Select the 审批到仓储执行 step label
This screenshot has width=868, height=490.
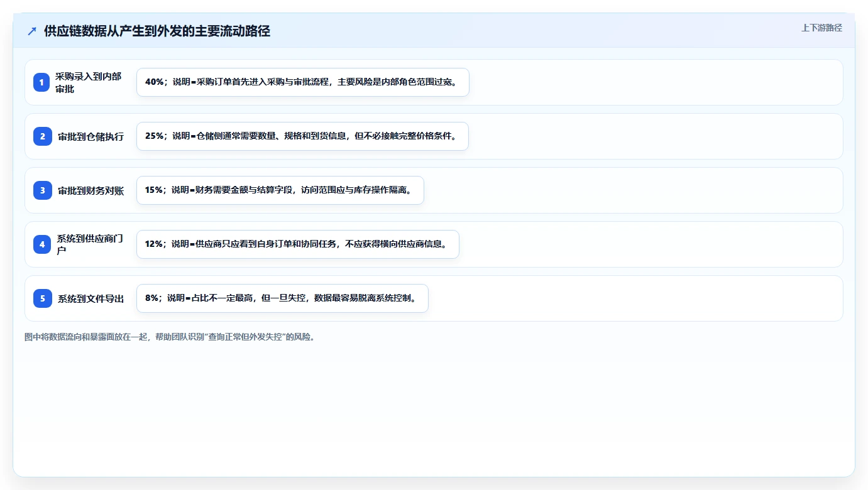tap(91, 136)
